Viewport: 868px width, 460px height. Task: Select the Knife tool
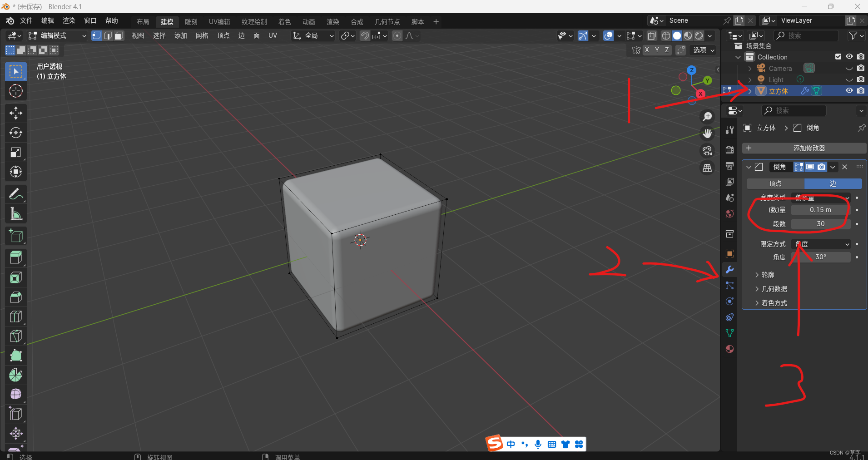(x=16, y=336)
